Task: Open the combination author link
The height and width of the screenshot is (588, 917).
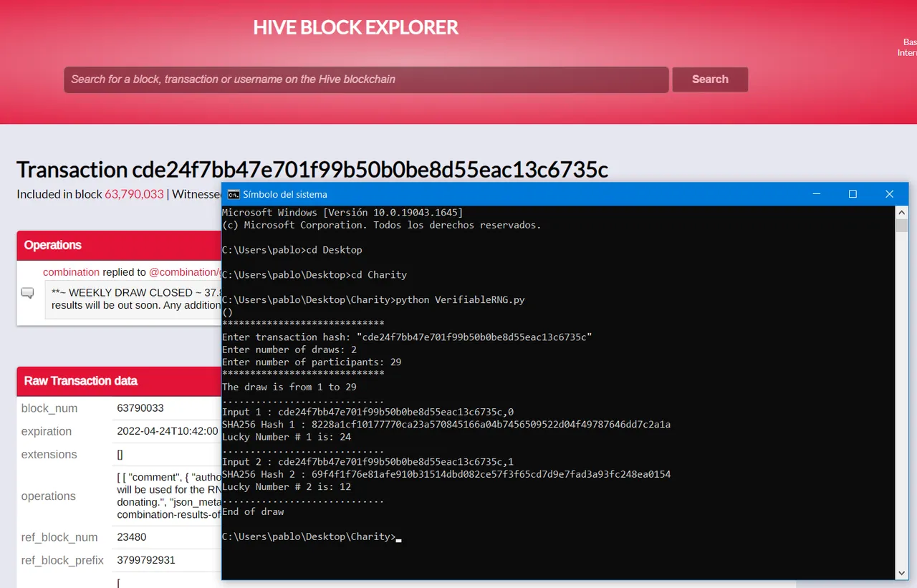Action: [x=71, y=272]
